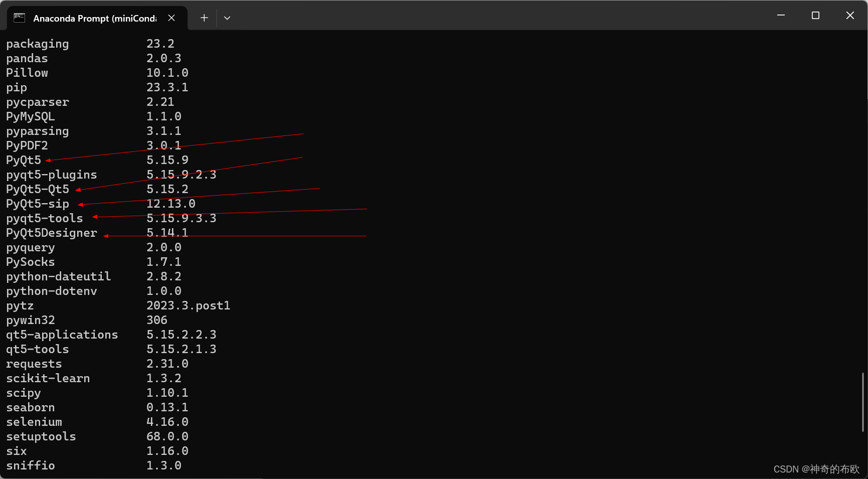This screenshot has width=868, height=479.
Task: Click the 'requests' package name
Action: pyautogui.click(x=34, y=364)
